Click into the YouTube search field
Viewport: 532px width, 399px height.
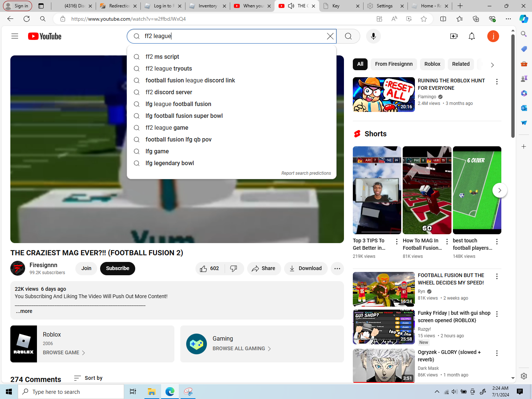(x=232, y=36)
